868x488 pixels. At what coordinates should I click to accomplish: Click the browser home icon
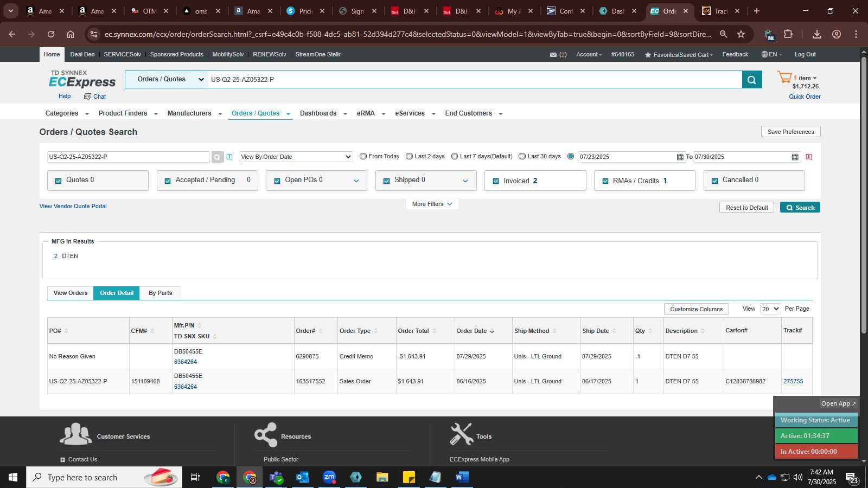pos(71,34)
